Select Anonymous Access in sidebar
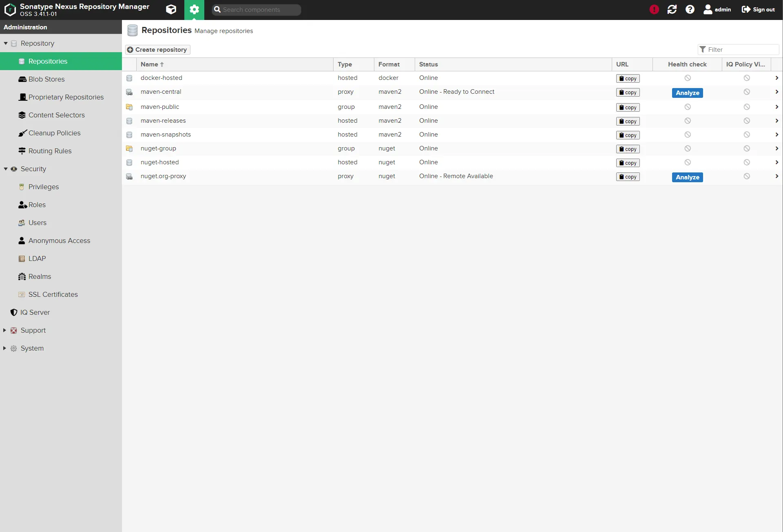The width and height of the screenshot is (783, 532). pos(59,241)
